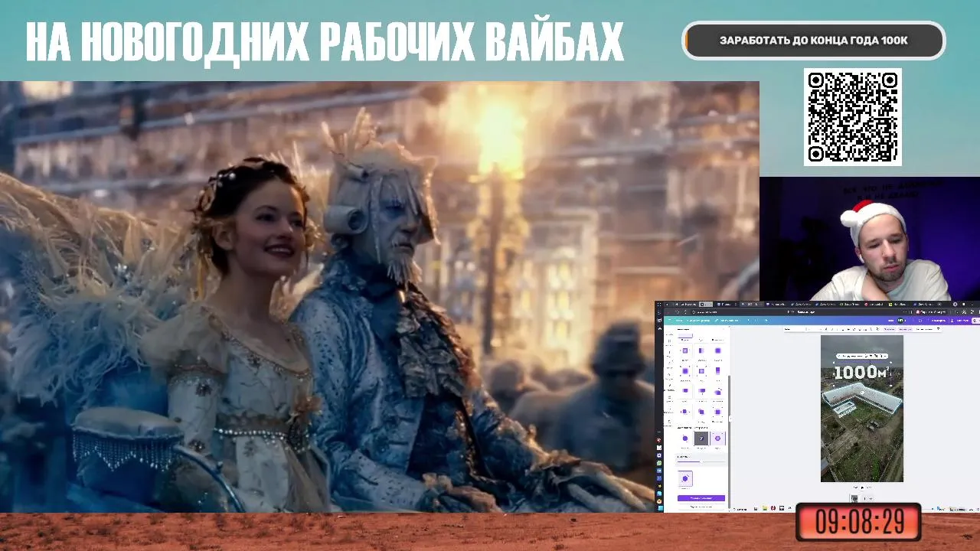This screenshot has width=980, height=551.
Task: Click the page thumbnail below the Canva canvas
Action: (854, 498)
